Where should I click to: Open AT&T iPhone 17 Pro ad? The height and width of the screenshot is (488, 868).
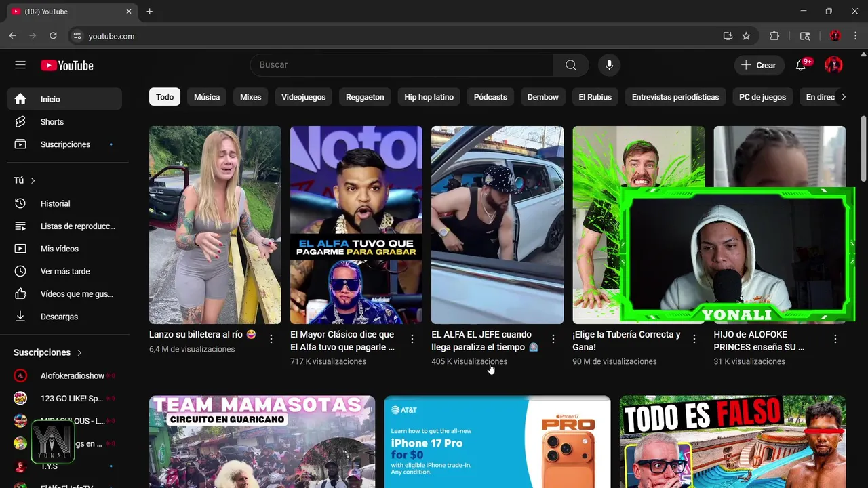(497, 442)
